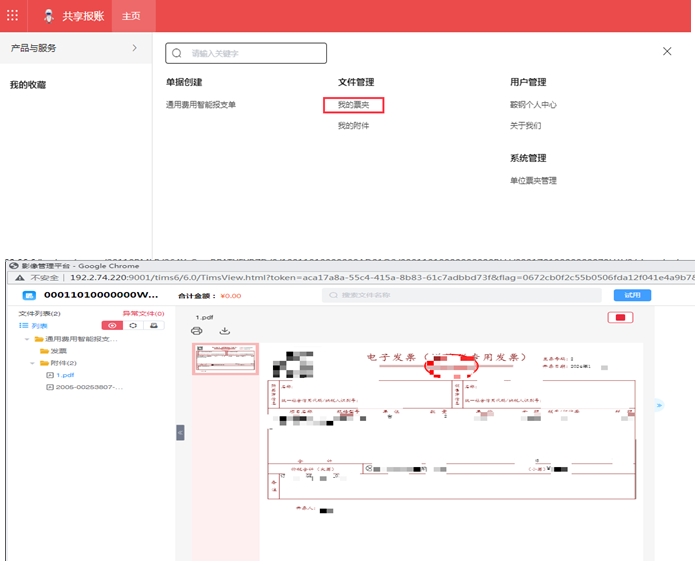
Task: Click the blue image platform logo icon
Action: [29, 296]
